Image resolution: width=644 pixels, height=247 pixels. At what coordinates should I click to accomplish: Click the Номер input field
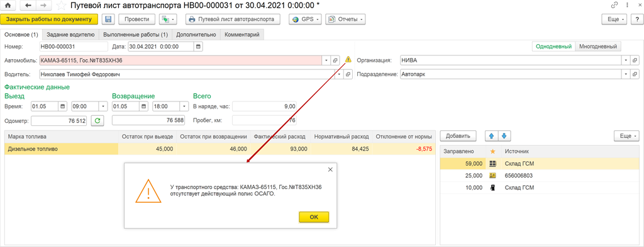(74, 47)
